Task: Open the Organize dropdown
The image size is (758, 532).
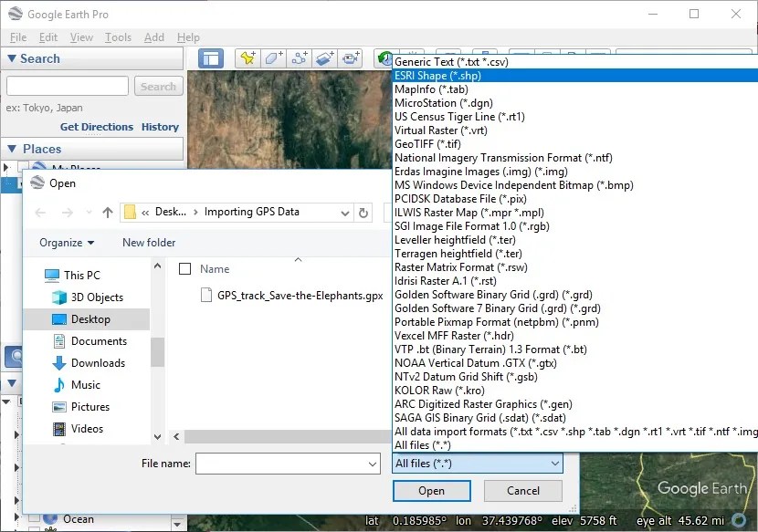Action: tap(64, 243)
